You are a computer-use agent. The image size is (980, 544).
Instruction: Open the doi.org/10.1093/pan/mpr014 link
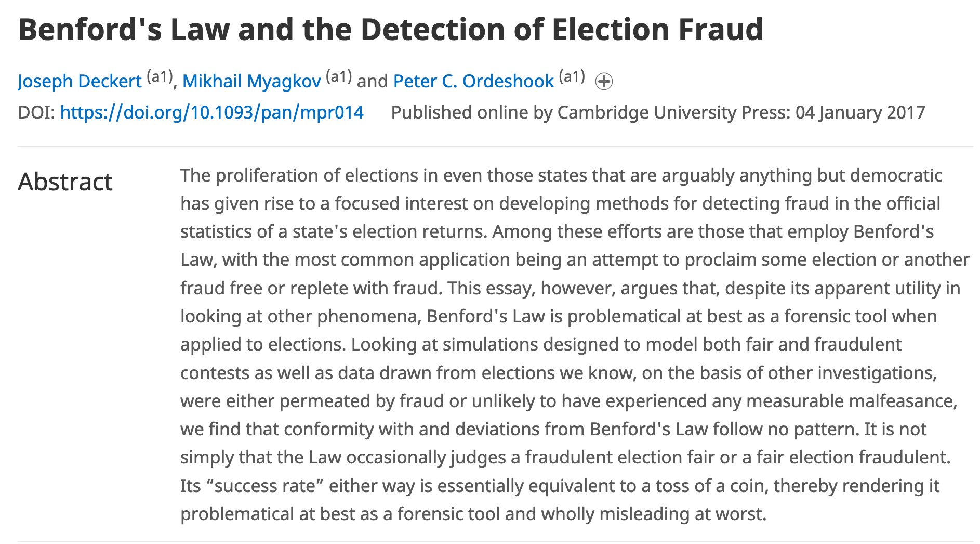(x=211, y=113)
